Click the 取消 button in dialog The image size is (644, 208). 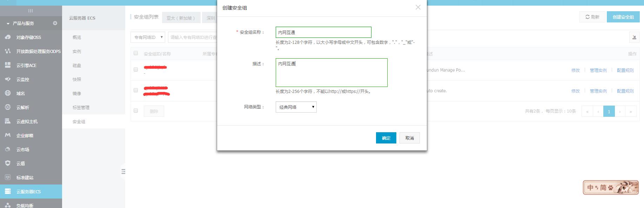(x=409, y=138)
